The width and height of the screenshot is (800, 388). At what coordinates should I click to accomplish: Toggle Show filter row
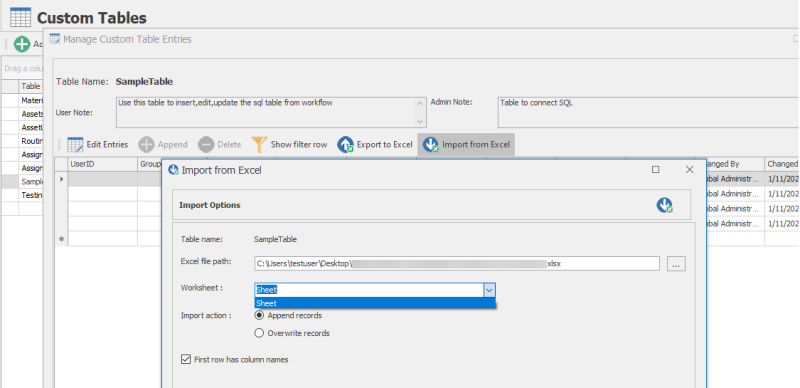click(x=289, y=144)
